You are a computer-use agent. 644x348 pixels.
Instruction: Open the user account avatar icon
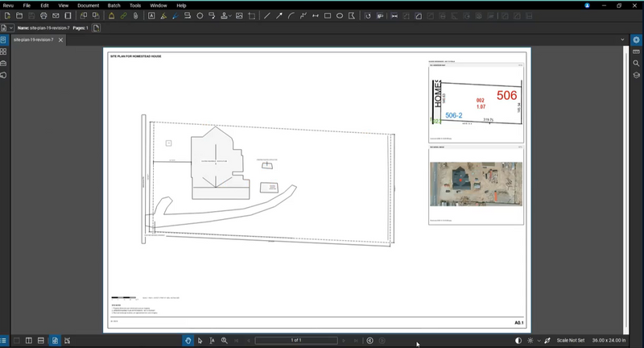588,6
